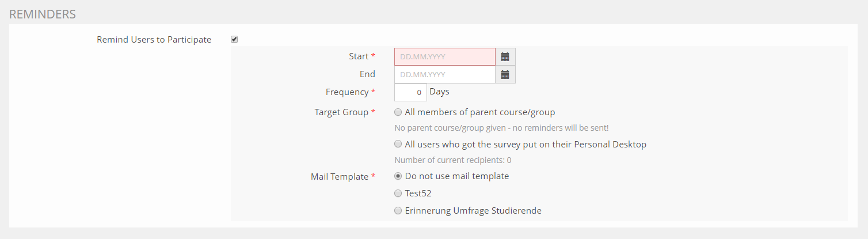Screen dimensions: 868x239
Task: Click the Frequency field label
Action: point(347,92)
